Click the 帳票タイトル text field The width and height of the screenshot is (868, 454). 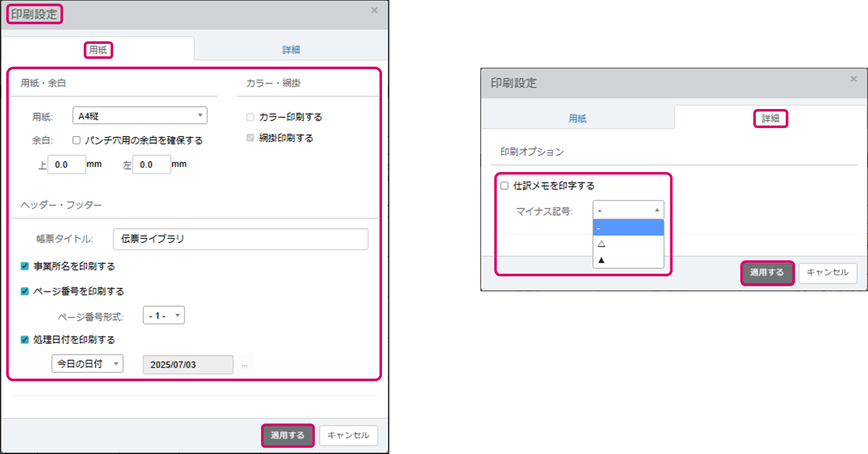click(240, 239)
